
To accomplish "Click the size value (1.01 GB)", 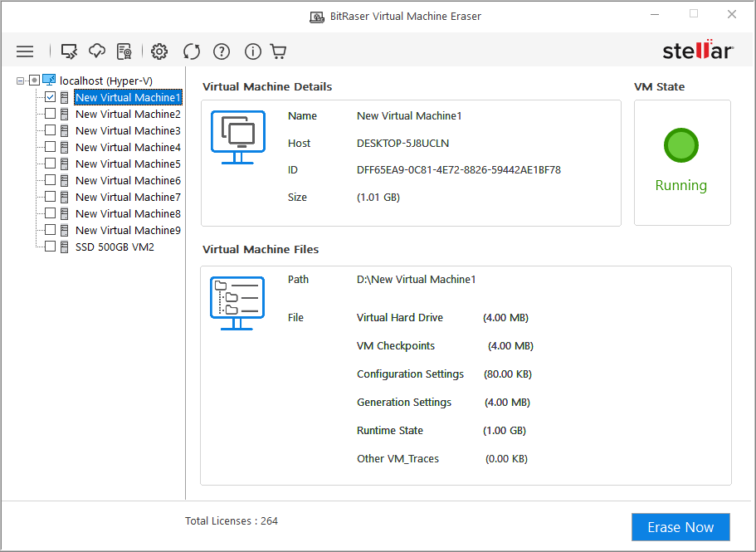I will (378, 198).
